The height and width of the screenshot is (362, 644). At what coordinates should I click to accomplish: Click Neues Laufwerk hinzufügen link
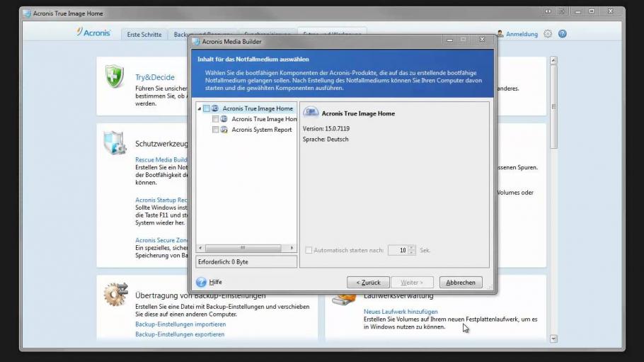[401, 312]
